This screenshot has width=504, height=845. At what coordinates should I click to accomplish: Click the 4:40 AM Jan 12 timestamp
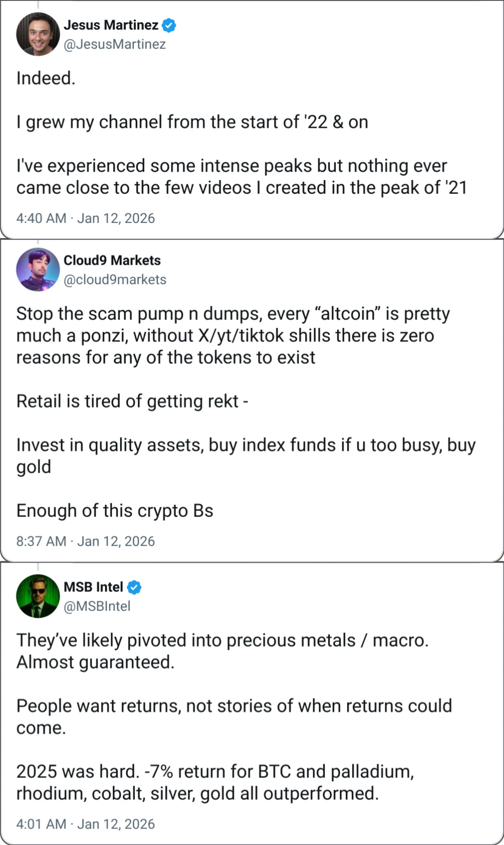tap(85, 218)
